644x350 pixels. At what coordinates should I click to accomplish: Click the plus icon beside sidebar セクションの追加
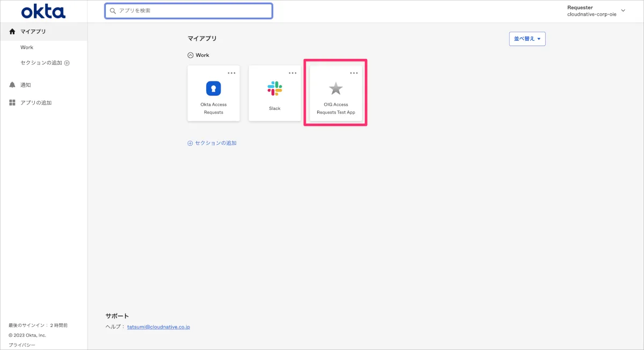pos(67,63)
